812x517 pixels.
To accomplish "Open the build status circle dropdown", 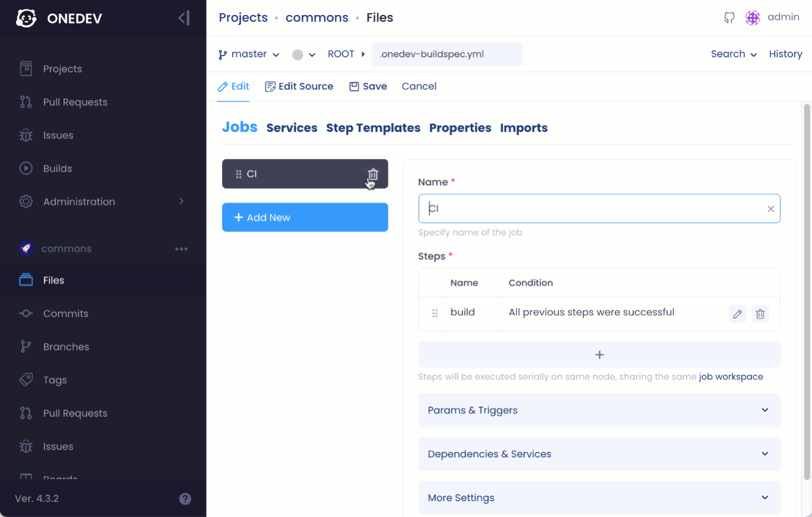I will coord(304,55).
